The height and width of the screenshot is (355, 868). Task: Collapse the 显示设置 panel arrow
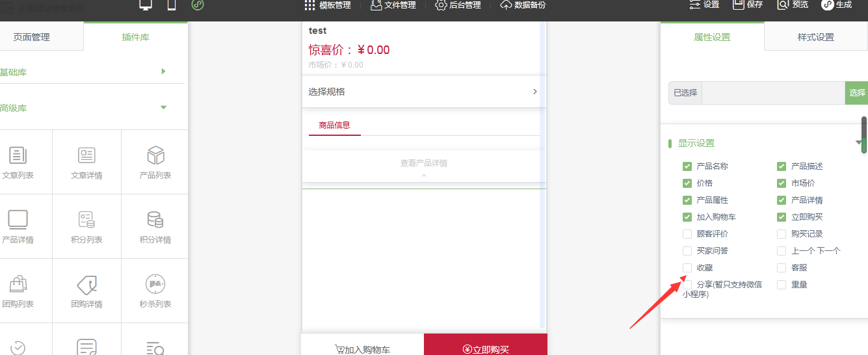(858, 143)
